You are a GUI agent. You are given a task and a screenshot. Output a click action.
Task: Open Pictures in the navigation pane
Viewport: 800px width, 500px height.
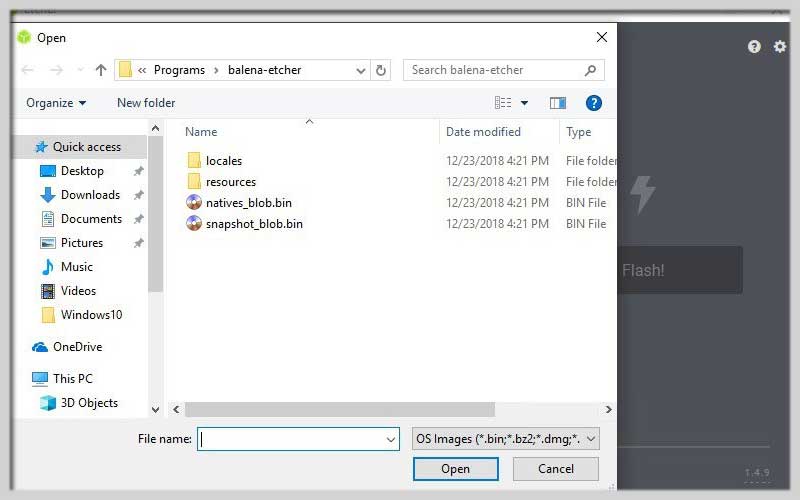[82, 243]
